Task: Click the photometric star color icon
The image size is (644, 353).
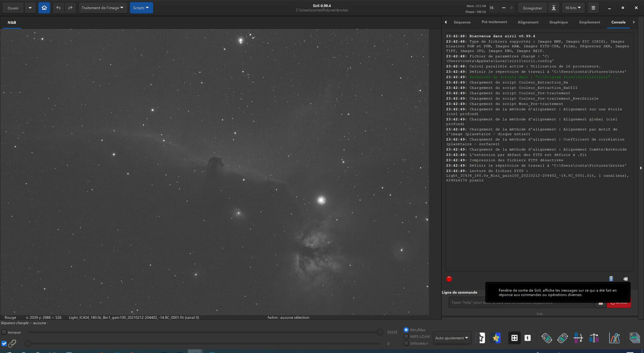Action: tap(496, 338)
